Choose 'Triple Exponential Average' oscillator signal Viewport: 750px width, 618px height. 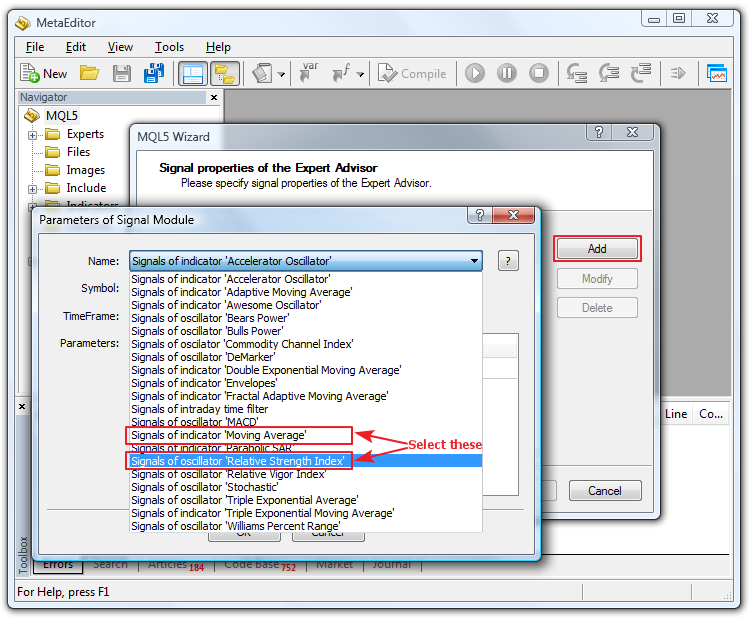tap(306, 500)
